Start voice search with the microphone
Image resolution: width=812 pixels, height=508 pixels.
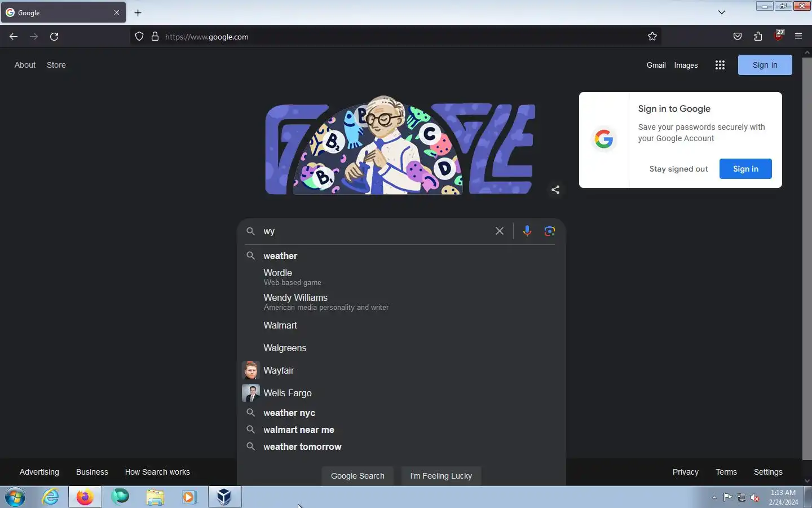click(527, 231)
